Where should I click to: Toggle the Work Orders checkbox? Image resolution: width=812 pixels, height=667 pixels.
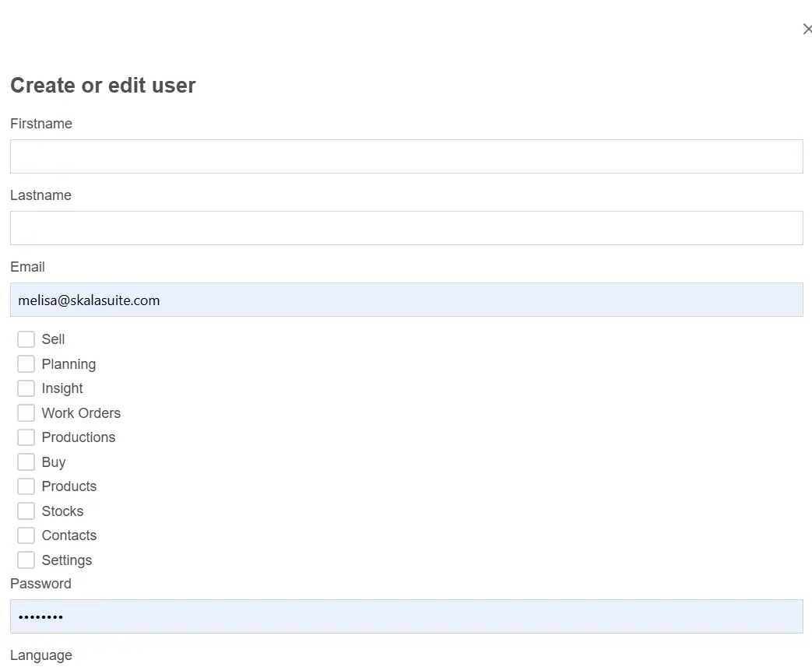coord(26,412)
